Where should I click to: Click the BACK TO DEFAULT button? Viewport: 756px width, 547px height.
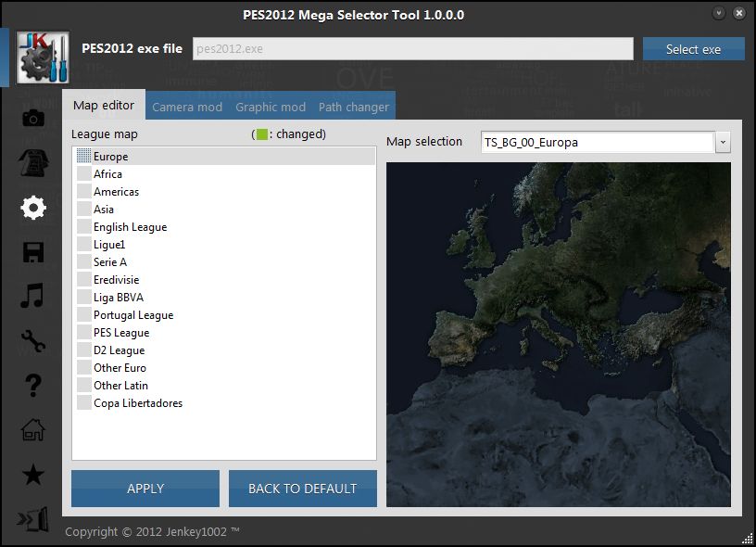[x=303, y=489]
